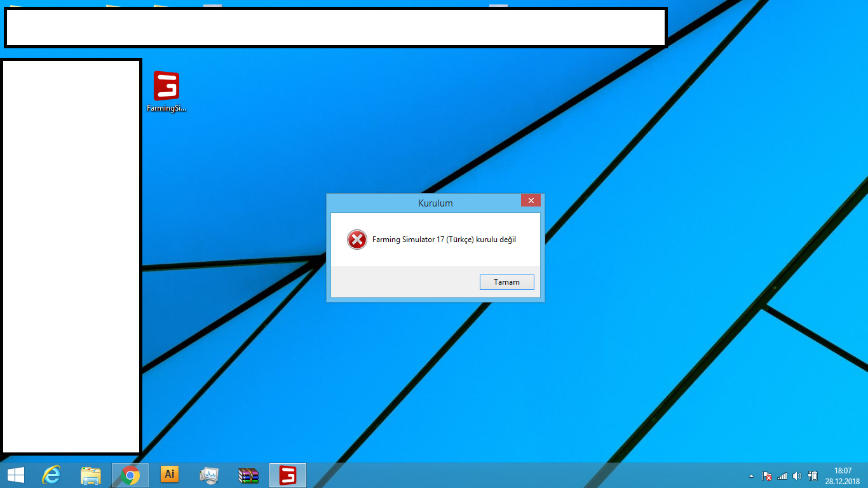Select the FarmingSi... desktop shortcut icon

166,92
